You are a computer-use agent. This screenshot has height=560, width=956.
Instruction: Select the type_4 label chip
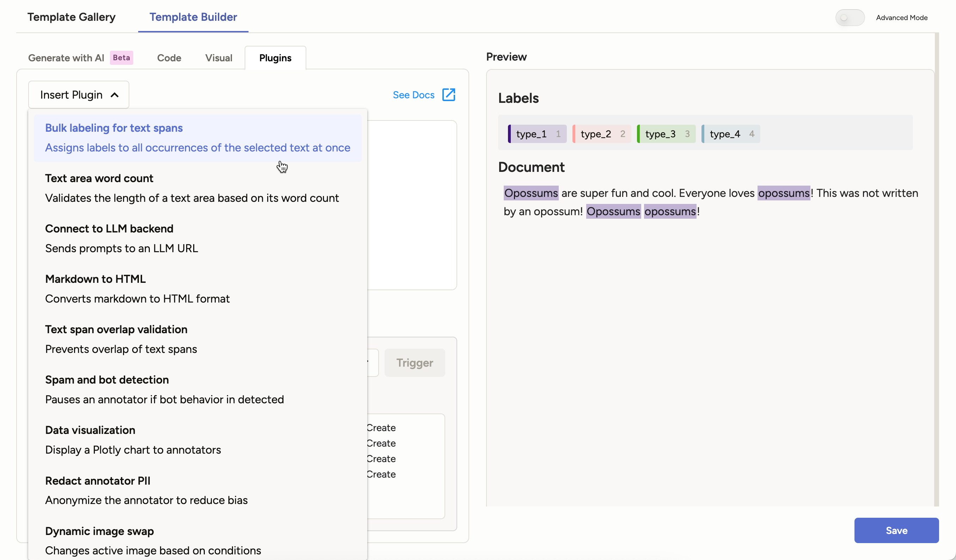(x=730, y=133)
